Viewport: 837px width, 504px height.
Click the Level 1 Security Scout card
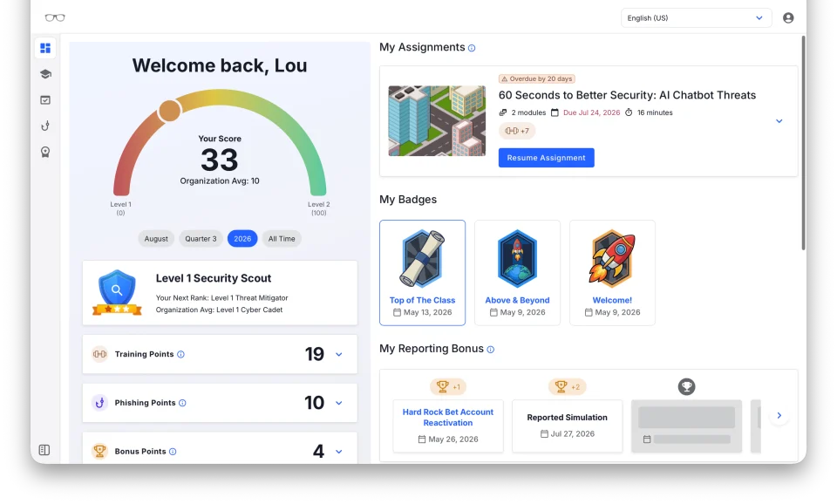(x=220, y=293)
